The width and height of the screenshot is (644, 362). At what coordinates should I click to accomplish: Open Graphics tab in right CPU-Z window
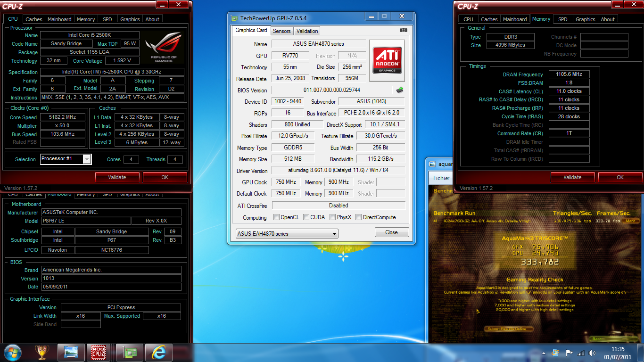pyautogui.click(x=586, y=19)
